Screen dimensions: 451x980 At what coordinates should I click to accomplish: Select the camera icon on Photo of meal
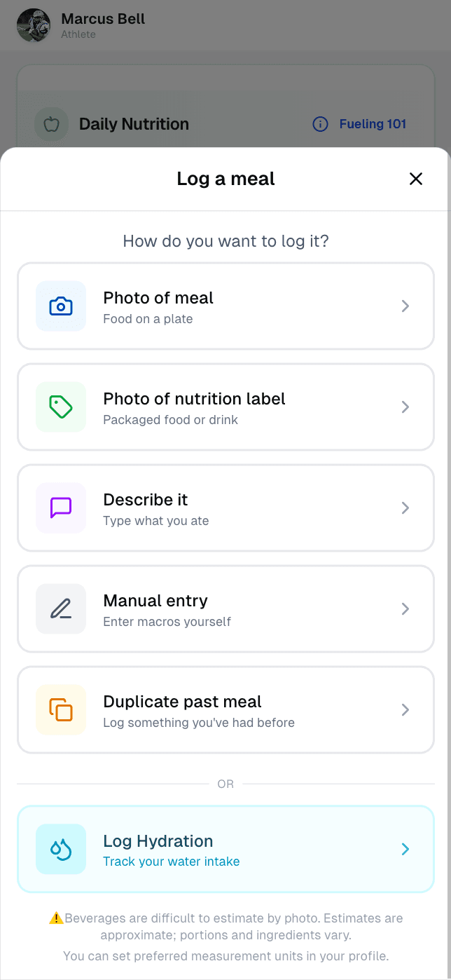click(61, 306)
